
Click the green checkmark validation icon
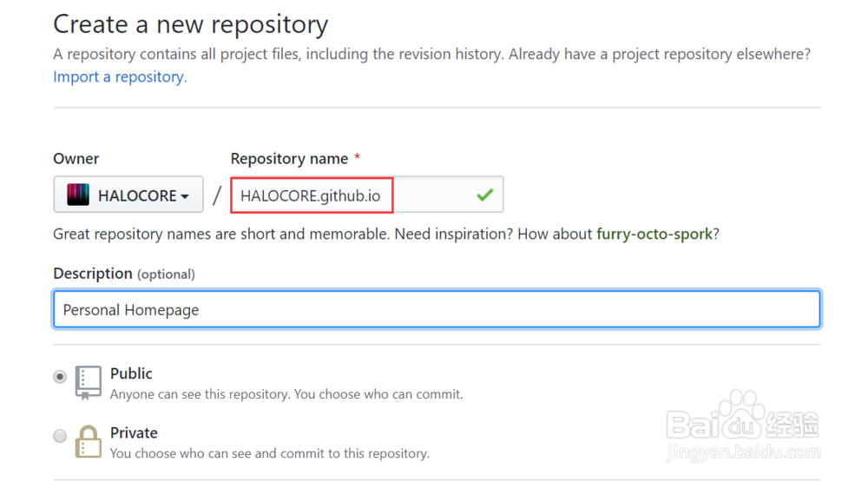pyautogui.click(x=485, y=195)
